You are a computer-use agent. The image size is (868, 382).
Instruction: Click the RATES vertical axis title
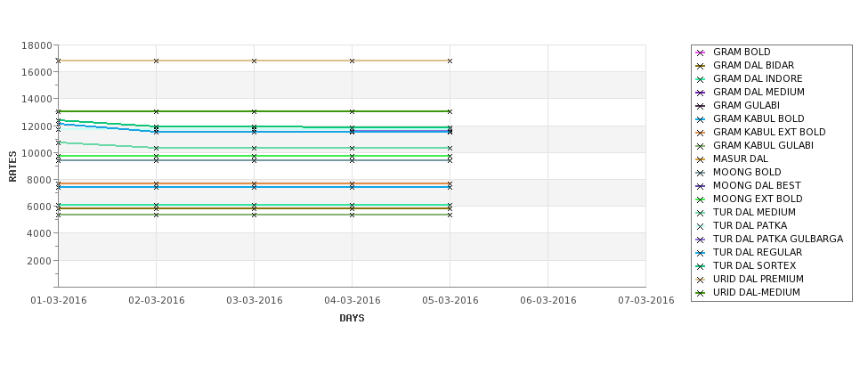(x=12, y=167)
